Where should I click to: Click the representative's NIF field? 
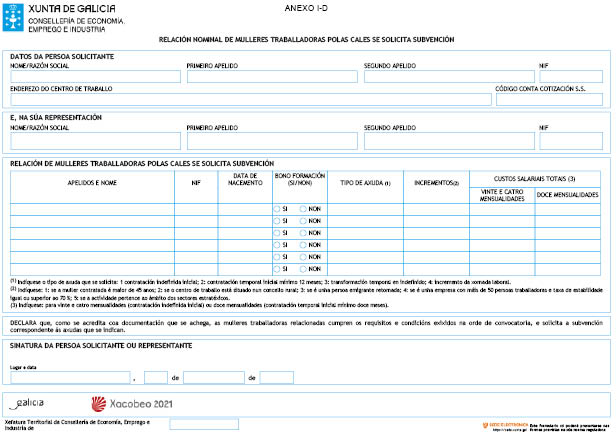[x=571, y=140]
